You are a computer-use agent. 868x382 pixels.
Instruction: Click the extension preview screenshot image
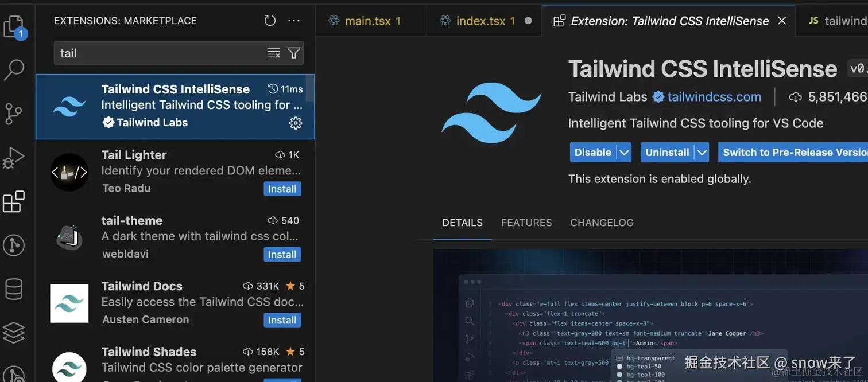650,315
